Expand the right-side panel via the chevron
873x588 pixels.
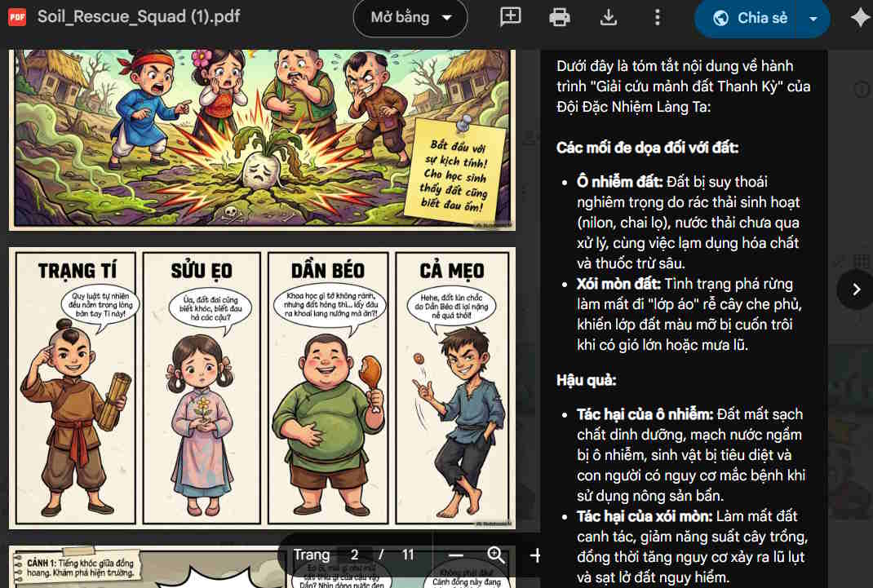pyautogui.click(x=854, y=290)
